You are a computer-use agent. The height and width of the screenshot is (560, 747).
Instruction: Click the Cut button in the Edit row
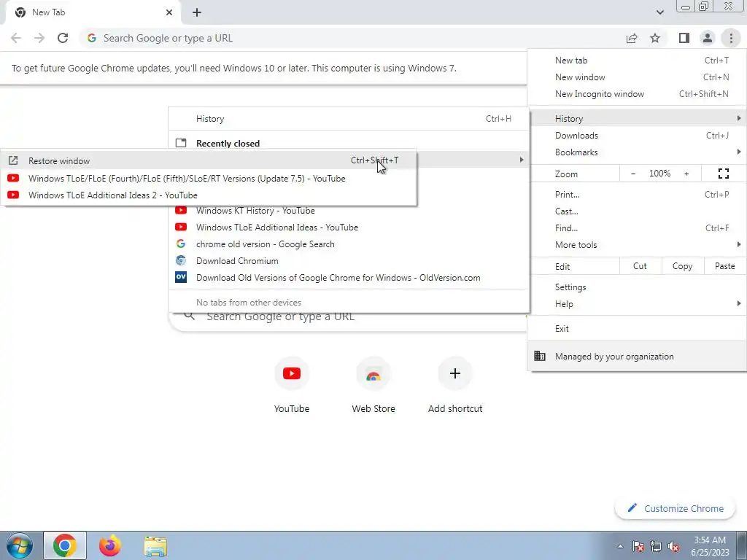click(640, 266)
